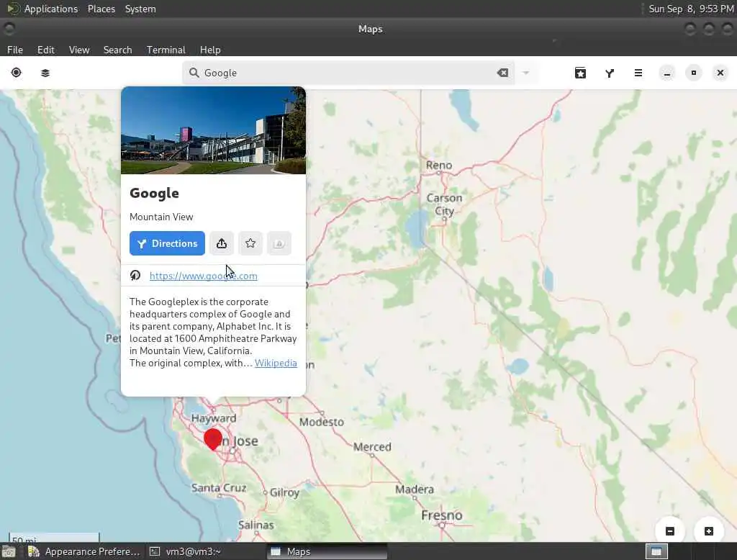Switch to Appearance Preferences taskbar window
The width and height of the screenshot is (737, 560).
click(85, 551)
